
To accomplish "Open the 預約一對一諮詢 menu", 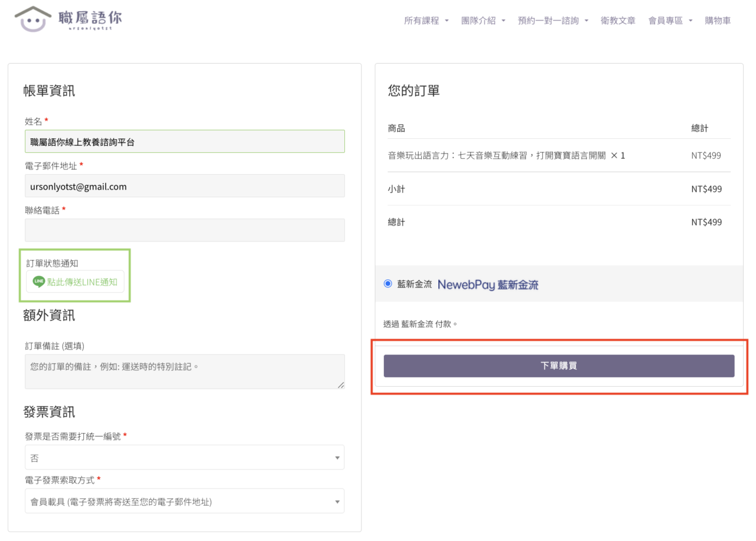I will tap(552, 21).
